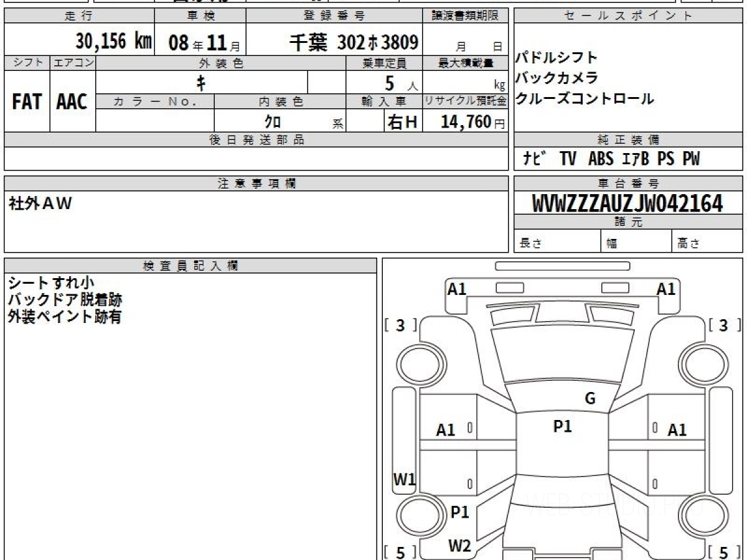Click the 長さ dimension cell
Image resolution: width=747 pixels, height=560 pixels.
coord(557,241)
